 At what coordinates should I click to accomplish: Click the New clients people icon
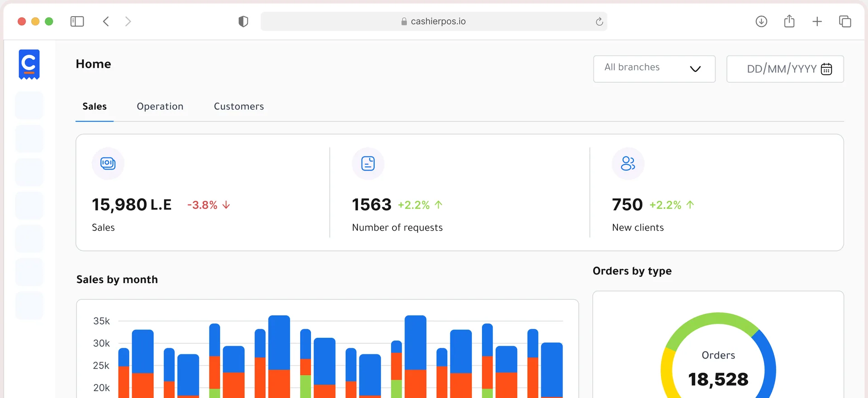point(628,163)
